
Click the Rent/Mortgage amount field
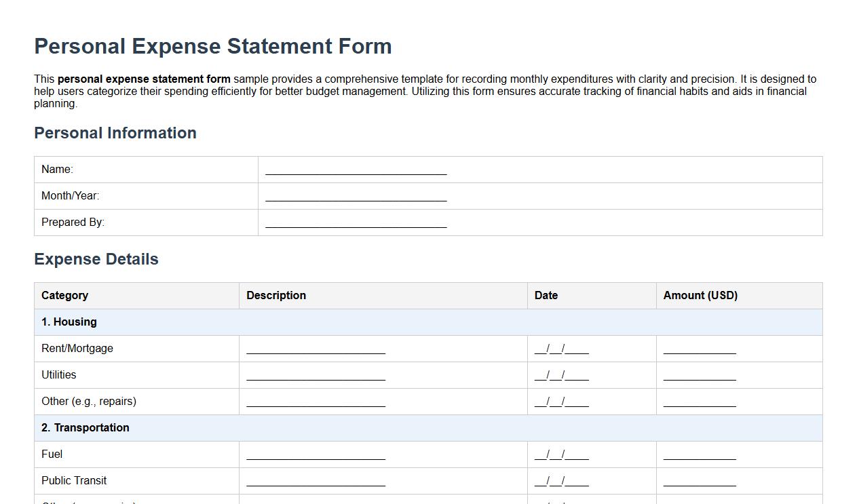(x=699, y=350)
